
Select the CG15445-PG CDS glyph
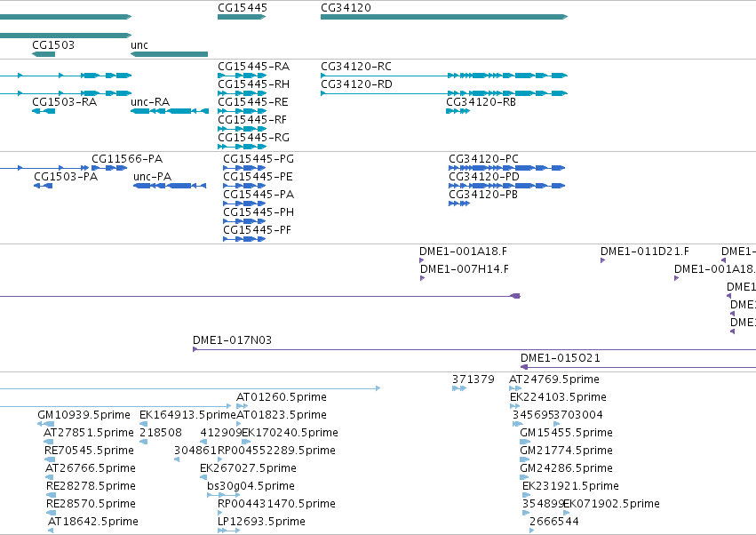pos(244,168)
